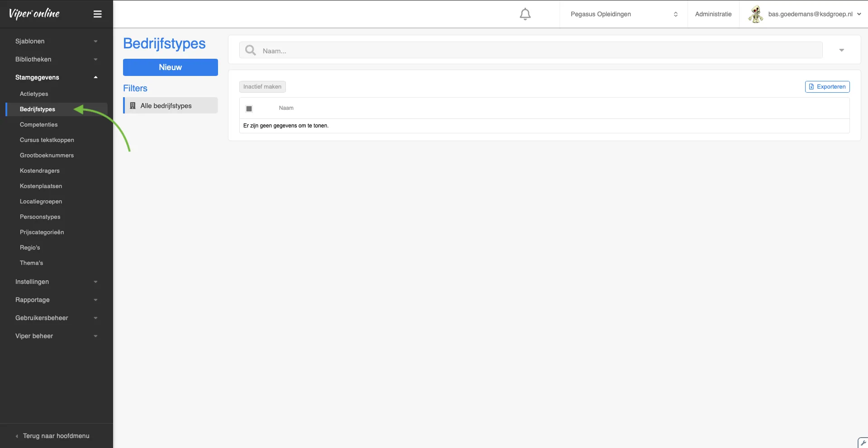Open Locatiegroepen in the sidebar
The image size is (868, 448).
pos(41,202)
